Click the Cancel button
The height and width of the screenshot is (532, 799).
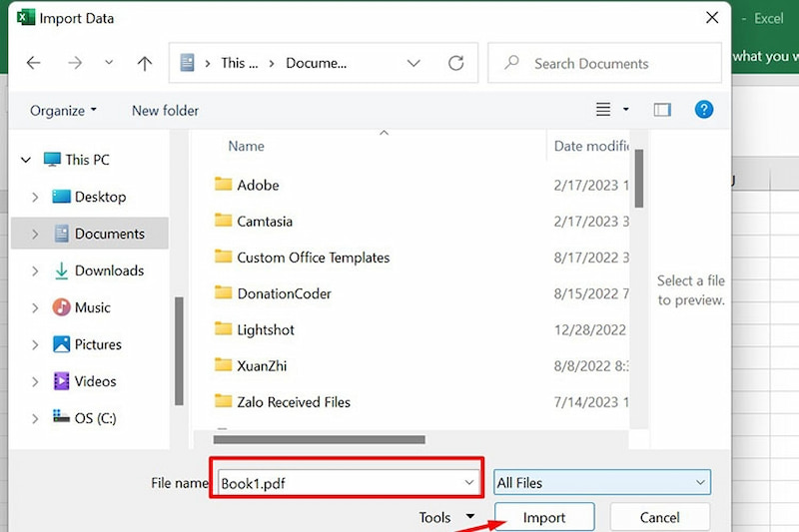659,517
